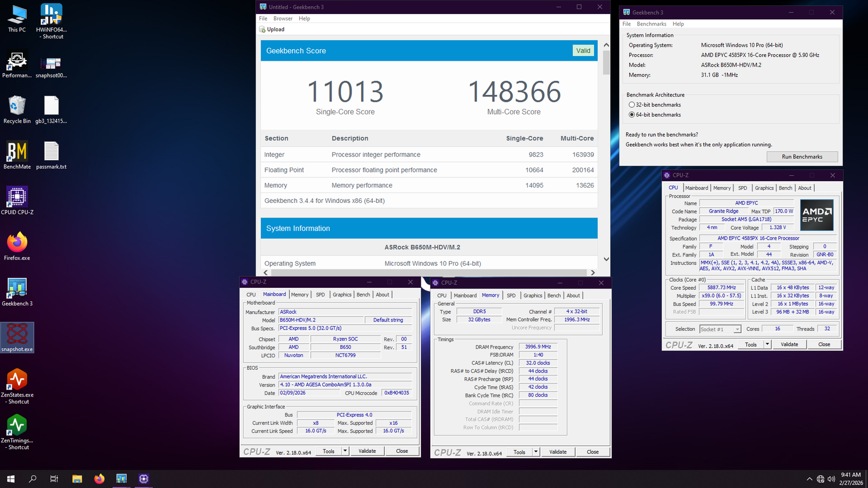
Task: Expand Tools dropdown arrow in Memory CPU-Z
Action: [x=535, y=452]
